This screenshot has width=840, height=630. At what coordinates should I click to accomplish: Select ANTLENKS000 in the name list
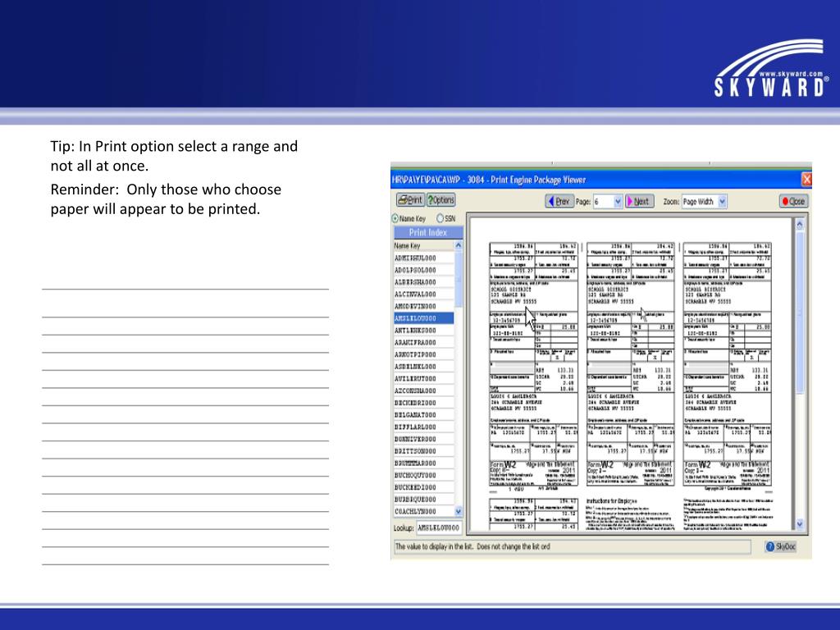(x=424, y=330)
